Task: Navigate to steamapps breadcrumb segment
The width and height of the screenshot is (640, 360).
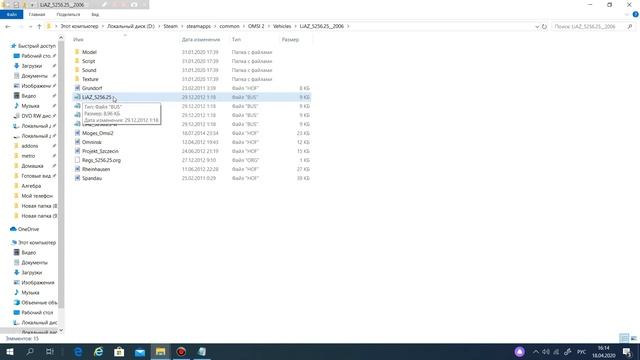Action: [x=199, y=26]
